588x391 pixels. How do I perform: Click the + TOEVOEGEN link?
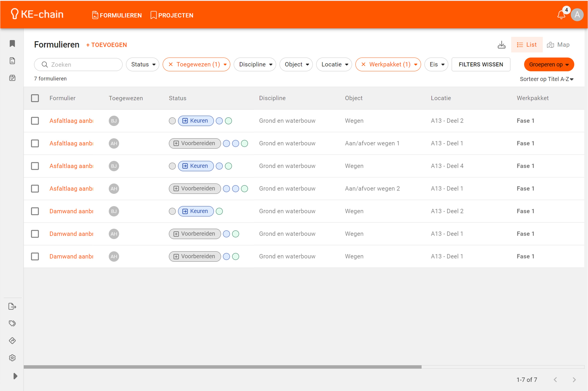[x=107, y=45]
